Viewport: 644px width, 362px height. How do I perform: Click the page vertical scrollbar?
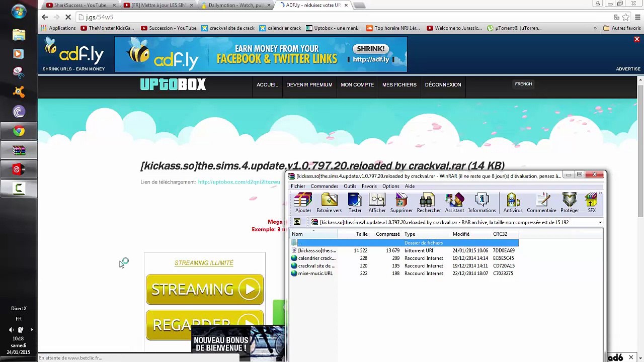[640, 151]
